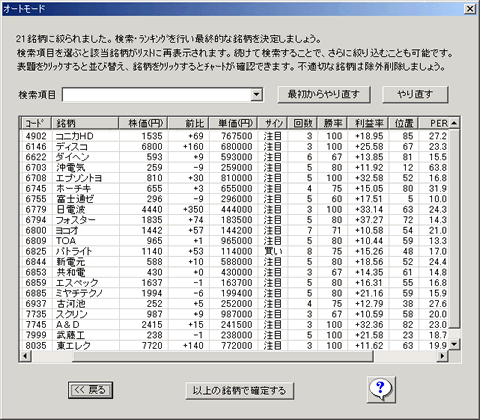Image resolution: width=480 pixels, height=420 pixels.
Task: Click inside the 検索項目 combo box field
Action: (x=156, y=95)
